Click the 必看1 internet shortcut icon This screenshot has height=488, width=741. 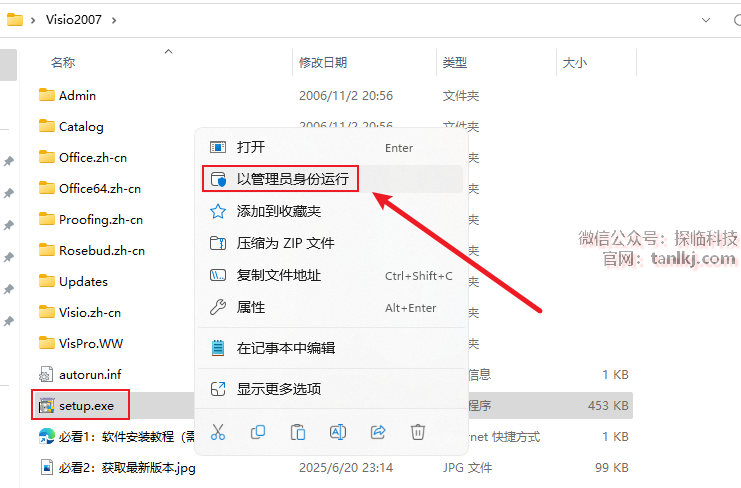point(46,437)
